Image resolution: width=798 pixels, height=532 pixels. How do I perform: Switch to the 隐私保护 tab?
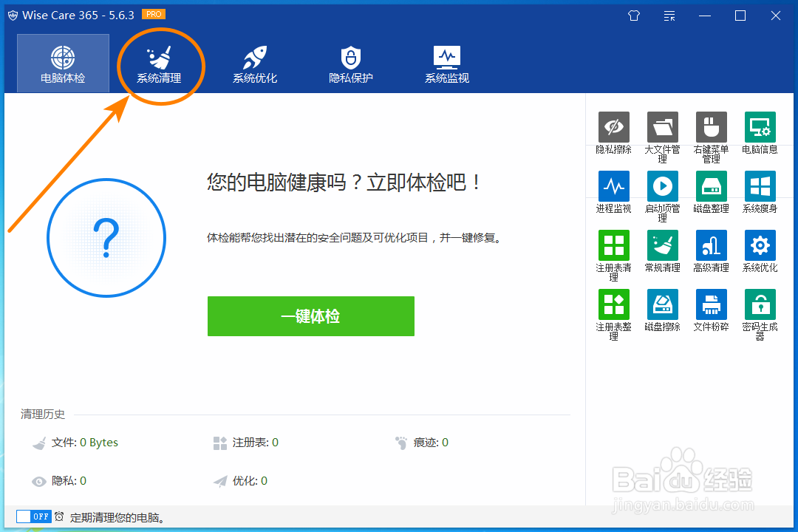[350, 63]
